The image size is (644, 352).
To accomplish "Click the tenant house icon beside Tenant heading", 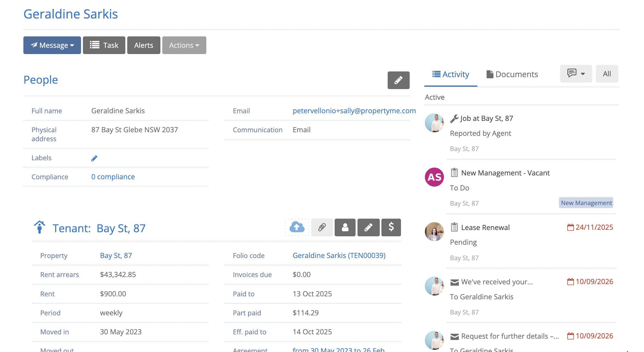I will tap(39, 227).
